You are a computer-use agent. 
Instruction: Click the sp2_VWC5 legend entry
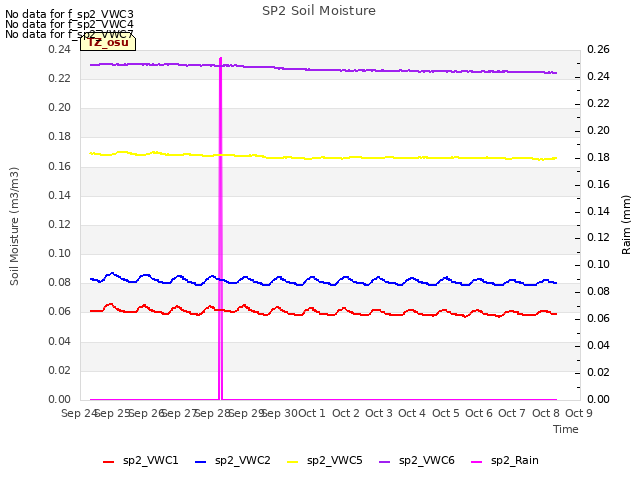pyautogui.click(x=325, y=461)
